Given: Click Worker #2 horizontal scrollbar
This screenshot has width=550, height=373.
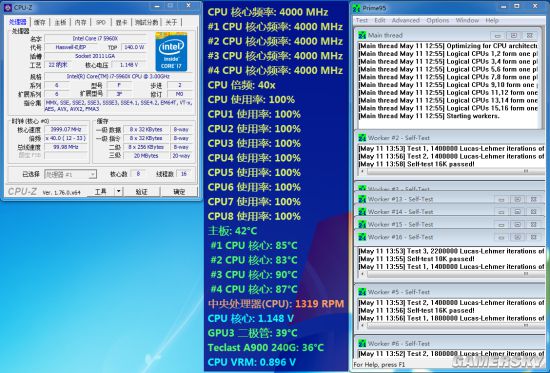Looking at the screenshot, I should coord(452,171).
